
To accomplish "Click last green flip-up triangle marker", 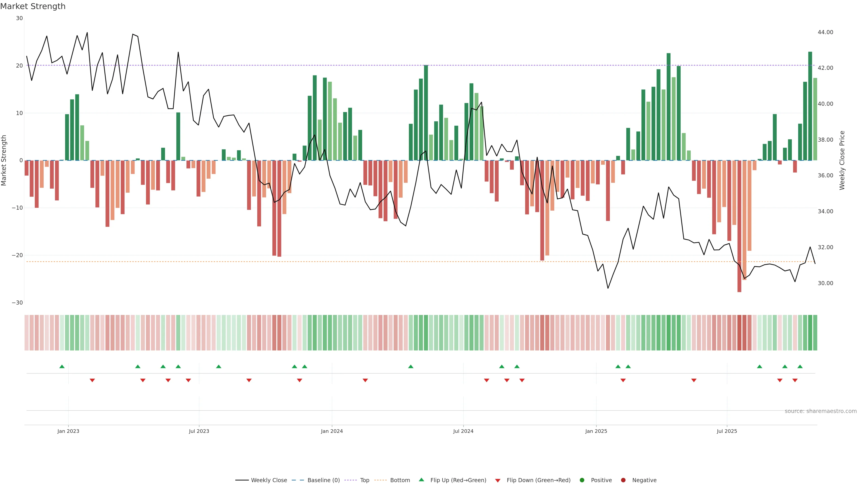I will pos(800,366).
